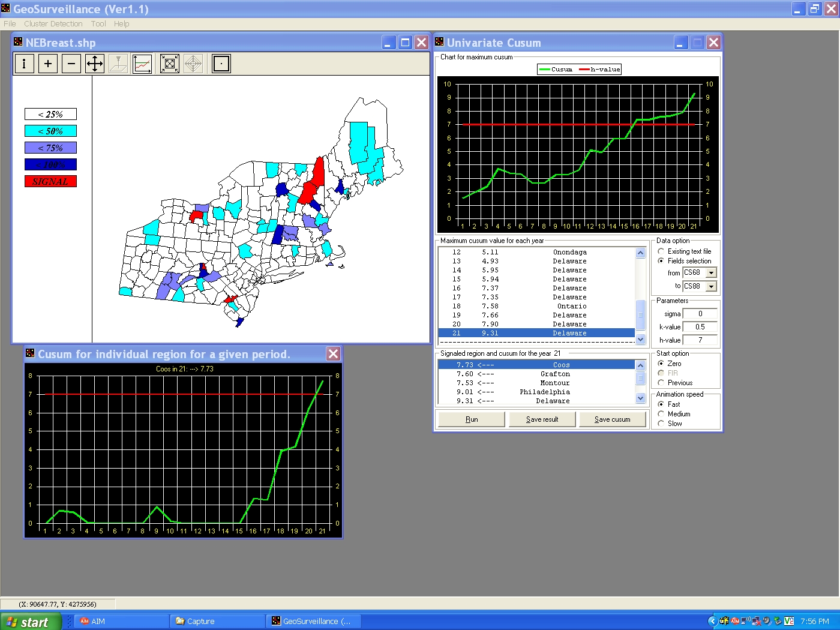This screenshot has height=630, width=840.
Task: Click the square center-point tool icon
Action: click(x=221, y=64)
